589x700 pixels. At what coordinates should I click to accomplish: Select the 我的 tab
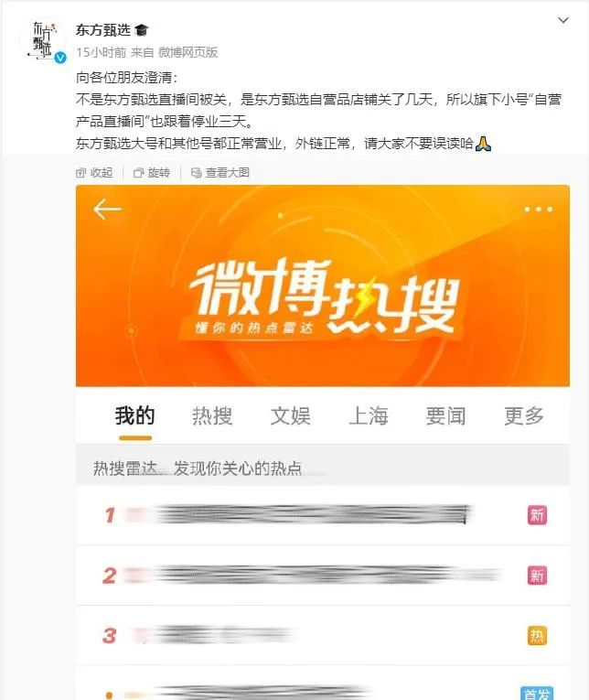click(x=134, y=415)
